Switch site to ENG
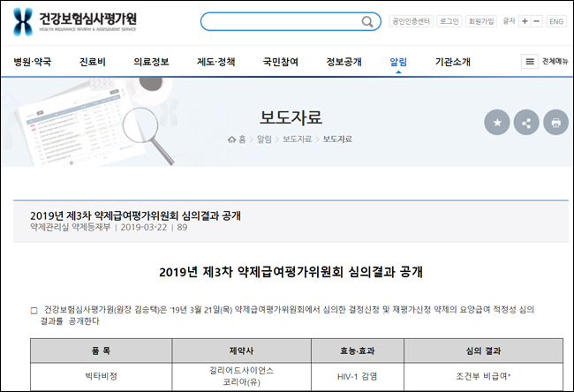This screenshot has width=574, height=392. coord(556,21)
